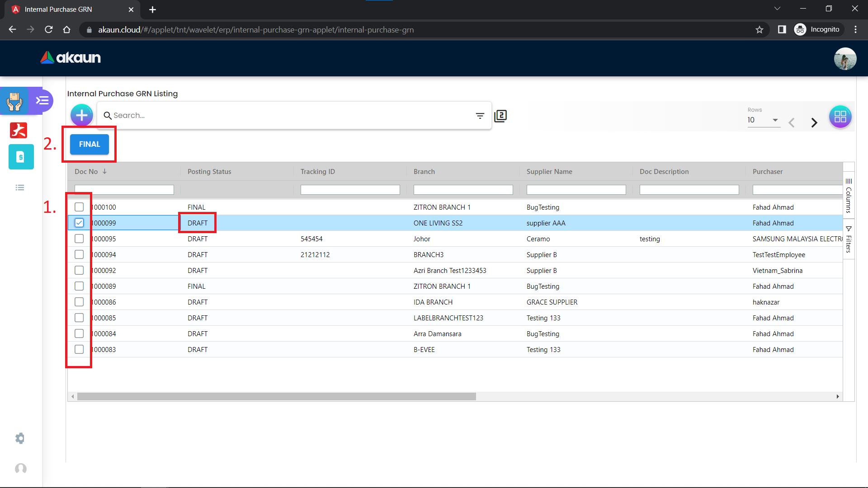Image resolution: width=868 pixels, height=488 pixels.
Task: Uncheck the selected row 000099 checkbox
Action: (x=79, y=223)
